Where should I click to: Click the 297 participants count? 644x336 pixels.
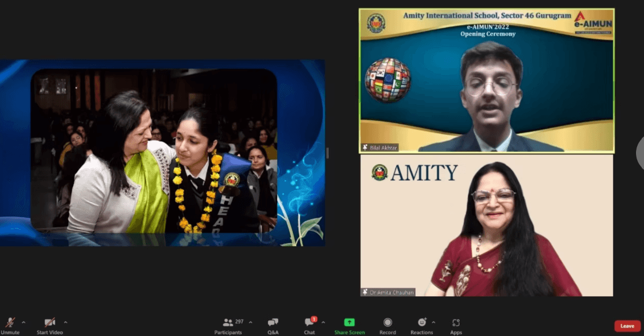(239, 322)
